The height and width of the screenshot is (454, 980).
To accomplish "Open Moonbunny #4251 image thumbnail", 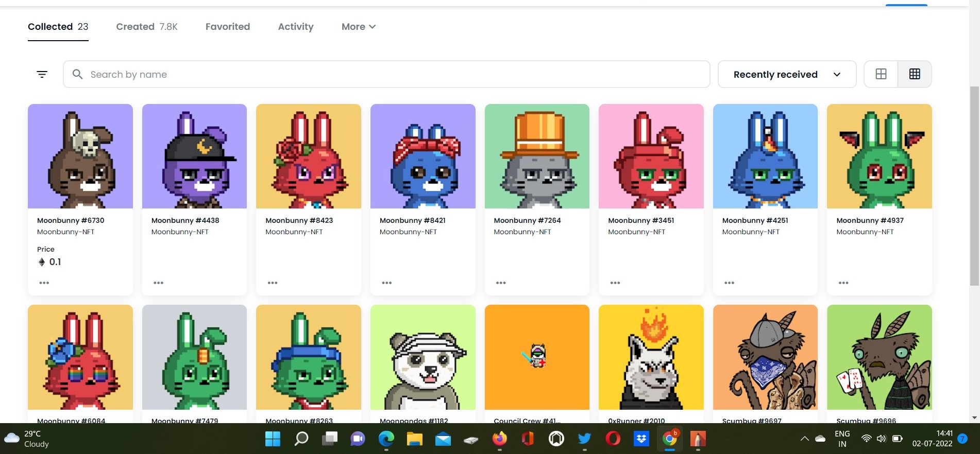I will click(x=765, y=156).
